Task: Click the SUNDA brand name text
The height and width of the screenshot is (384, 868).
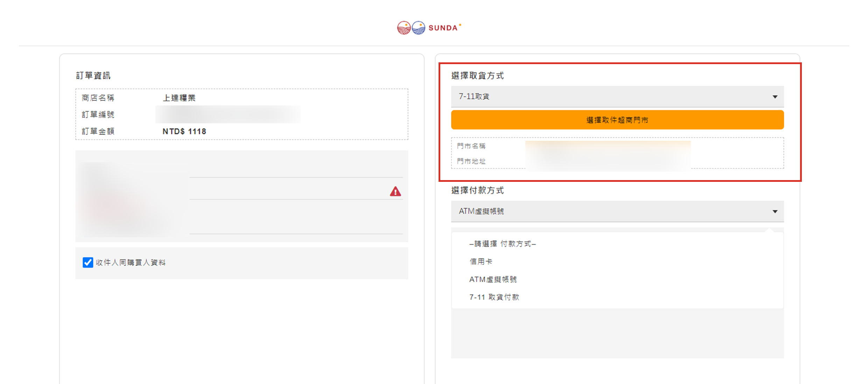Action: click(443, 28)
